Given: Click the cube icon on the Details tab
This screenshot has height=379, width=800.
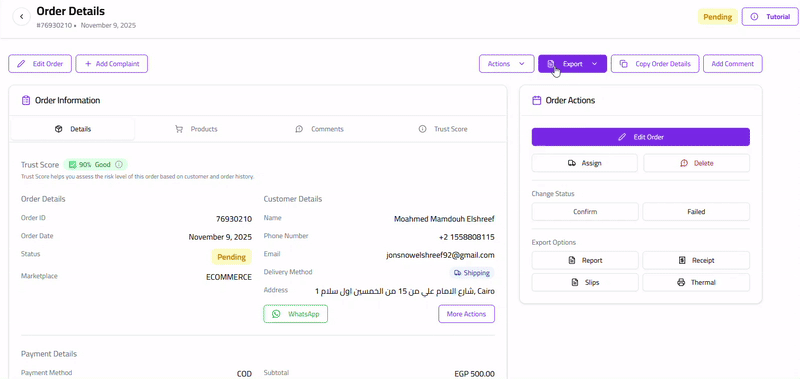Looking at the screenshot, I should 58,129.
